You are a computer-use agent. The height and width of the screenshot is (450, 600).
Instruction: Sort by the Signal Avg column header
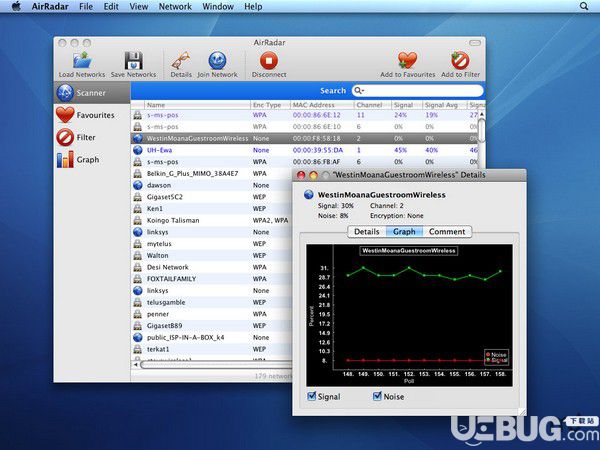[x=445, y=105]
